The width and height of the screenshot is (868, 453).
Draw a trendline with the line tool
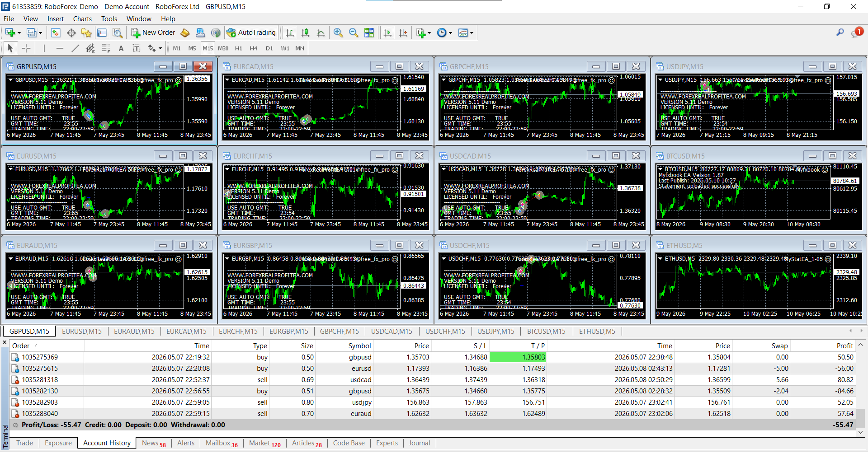(75, 48)
